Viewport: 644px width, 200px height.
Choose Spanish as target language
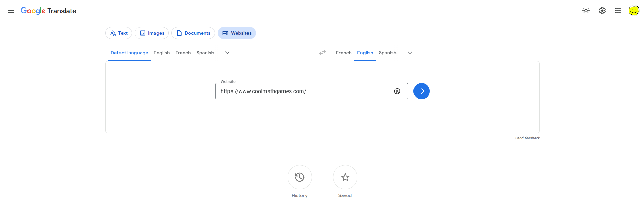click(x=388, y=53)
